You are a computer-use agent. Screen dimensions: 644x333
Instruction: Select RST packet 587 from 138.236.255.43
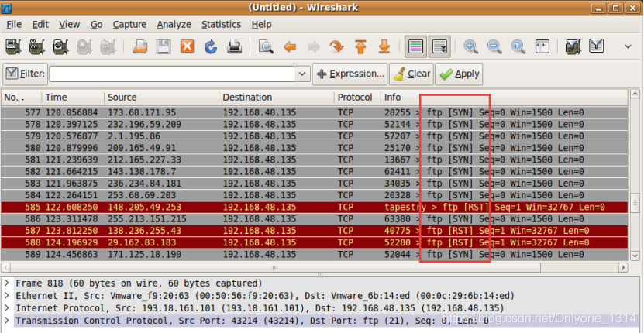(x=315, y=231)
